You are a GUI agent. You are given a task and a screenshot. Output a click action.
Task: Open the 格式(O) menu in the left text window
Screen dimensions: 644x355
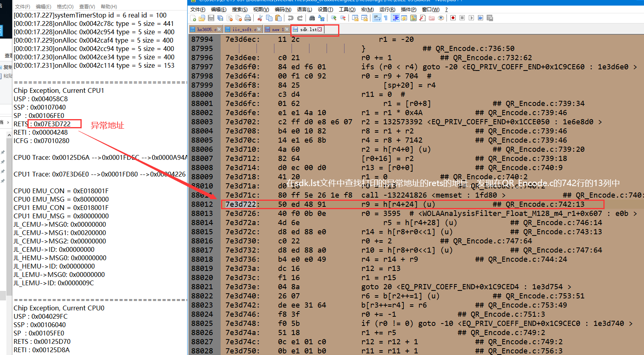tap(65, 7)
